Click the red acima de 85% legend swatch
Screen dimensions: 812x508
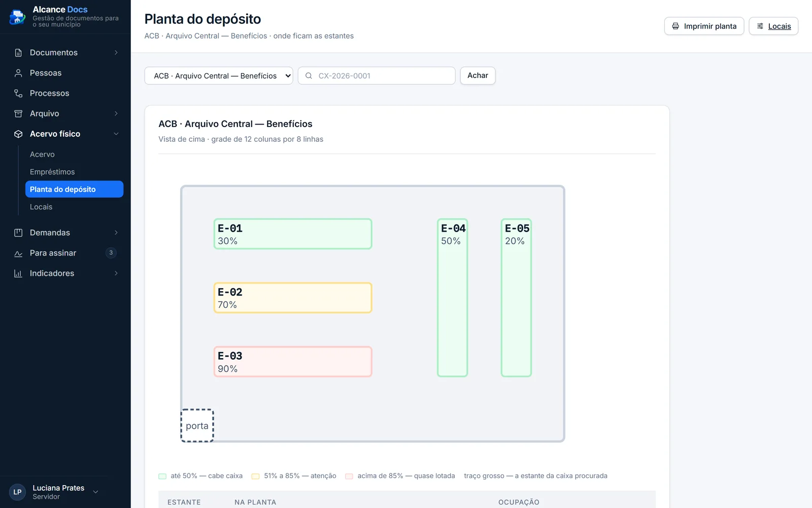pos(349,477)
